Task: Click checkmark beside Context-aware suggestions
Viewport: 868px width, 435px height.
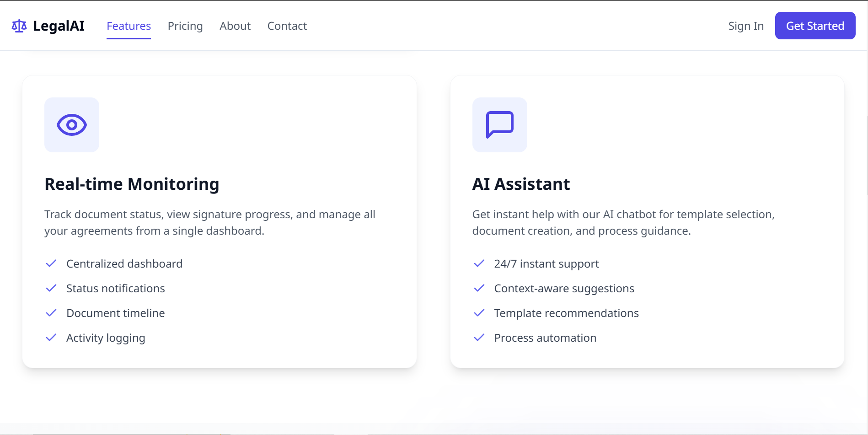Action: tap(479, 288)
